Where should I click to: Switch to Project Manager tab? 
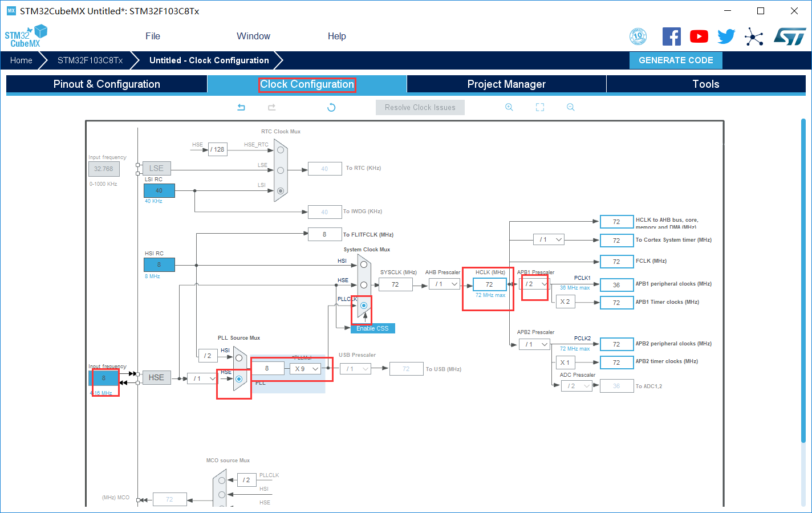pyautogui.click(x=506, y=84)
